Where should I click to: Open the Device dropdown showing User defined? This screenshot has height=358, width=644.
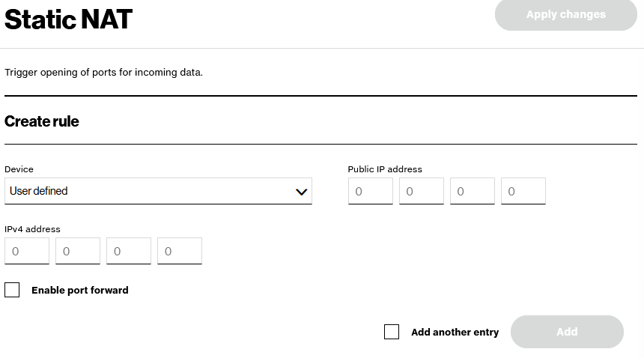(158, 191)
